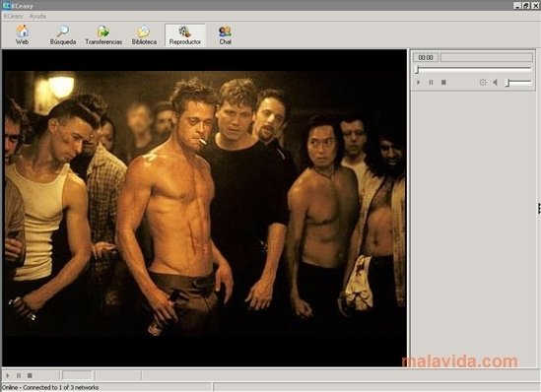Open the Búsqueda search section
541x392 pixels.
coord(63,35)
